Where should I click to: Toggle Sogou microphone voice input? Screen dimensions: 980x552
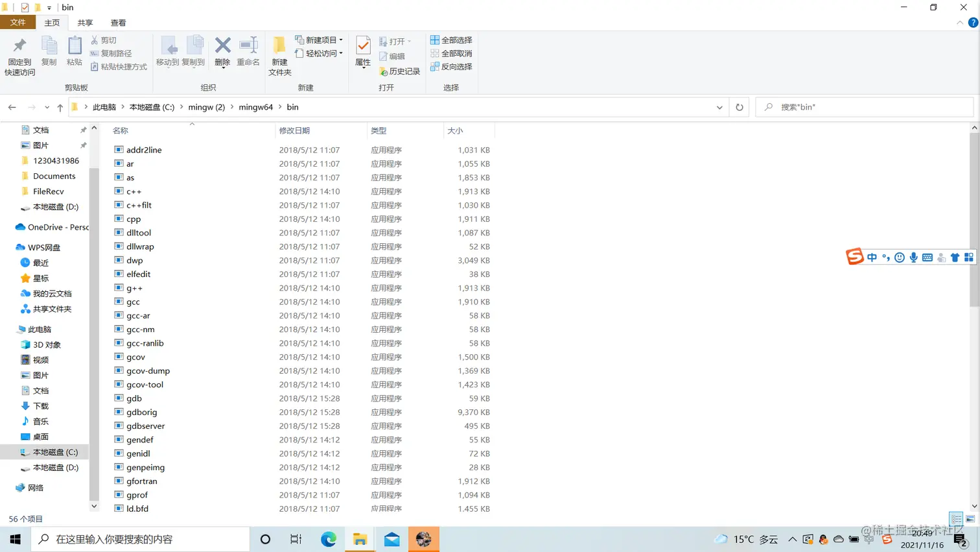coord(913,258)
